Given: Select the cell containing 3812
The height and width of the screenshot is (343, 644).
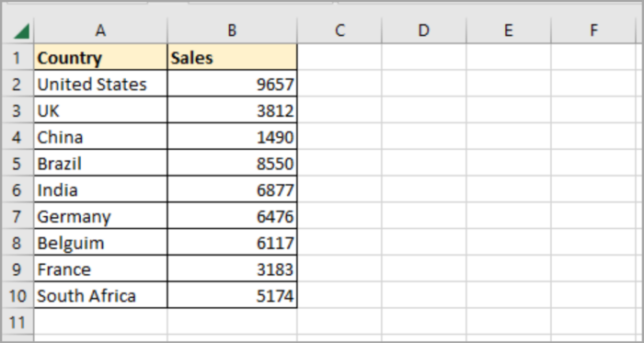Looking at the screenshot, I should pyautogui.click(x=232, y=110).
